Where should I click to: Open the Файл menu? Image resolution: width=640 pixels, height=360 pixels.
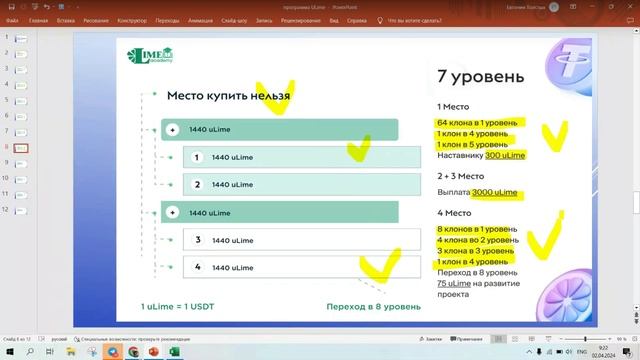pyautogui.click(x=12, y=20)
